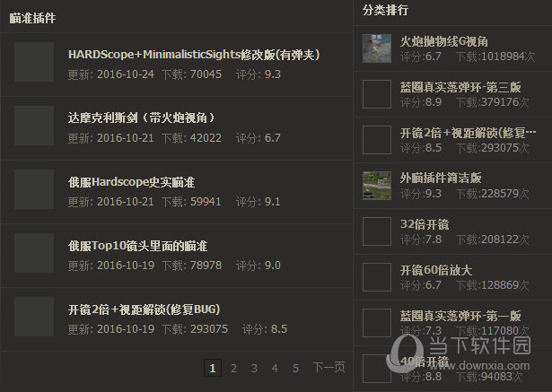The image size is (552, 392).
Task: Click 下一页 next page button
Action: [x=329, y=368]
